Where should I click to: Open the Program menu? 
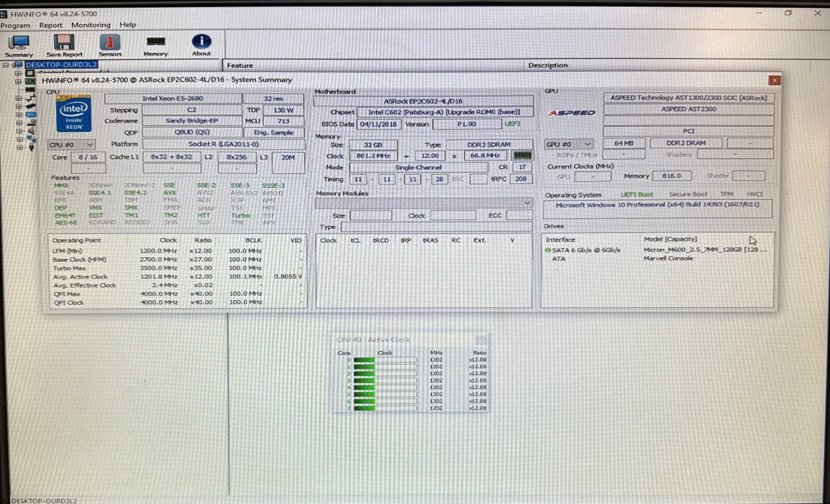point(15,25)
